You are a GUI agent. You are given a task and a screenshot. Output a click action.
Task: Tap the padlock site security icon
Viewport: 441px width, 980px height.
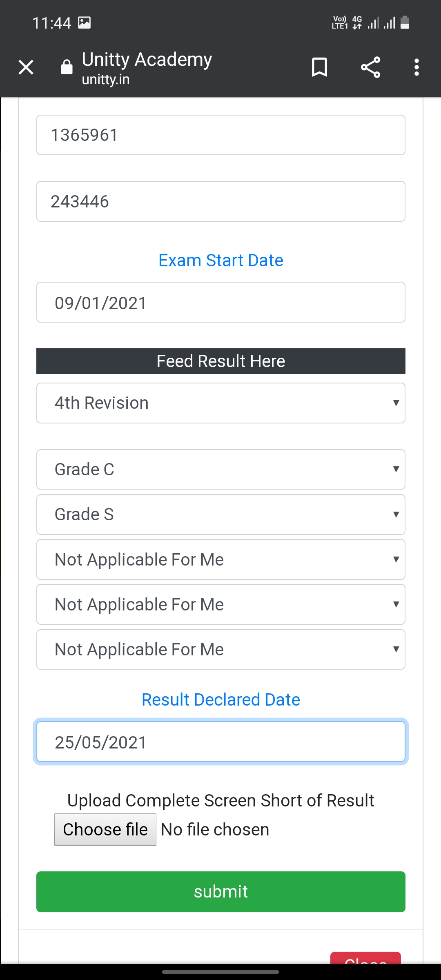point(67,67)
